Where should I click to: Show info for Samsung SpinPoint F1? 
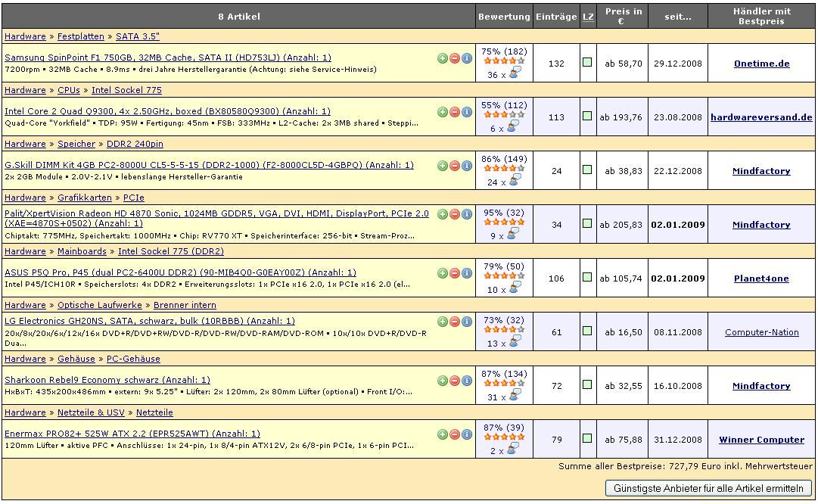click(x=467, y=58)
